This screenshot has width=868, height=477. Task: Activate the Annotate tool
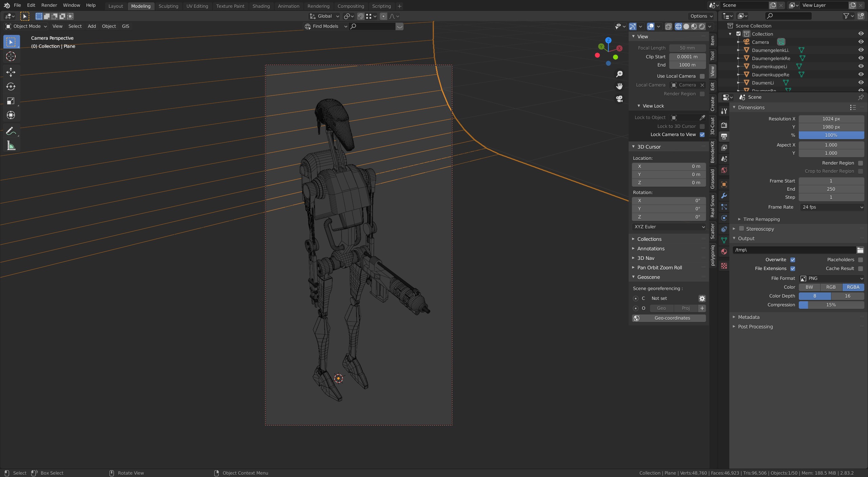point(11,131)
